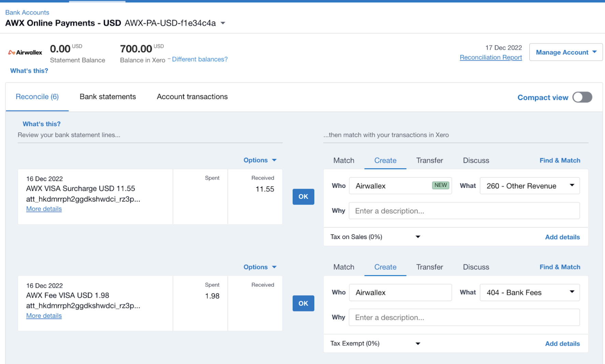605x364 pixels.
Task: Click the Who field in the Bank Fees row
Action: [400, 292]
